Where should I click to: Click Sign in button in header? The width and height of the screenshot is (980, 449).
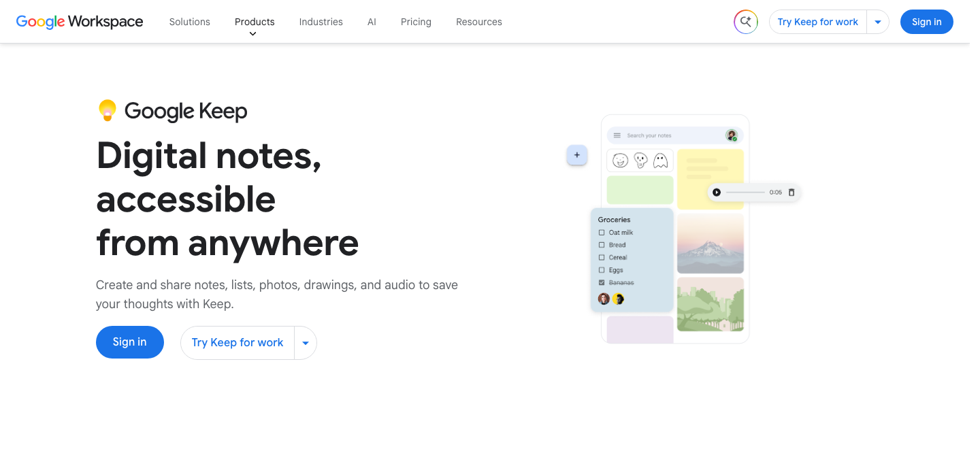coord(927,22)
